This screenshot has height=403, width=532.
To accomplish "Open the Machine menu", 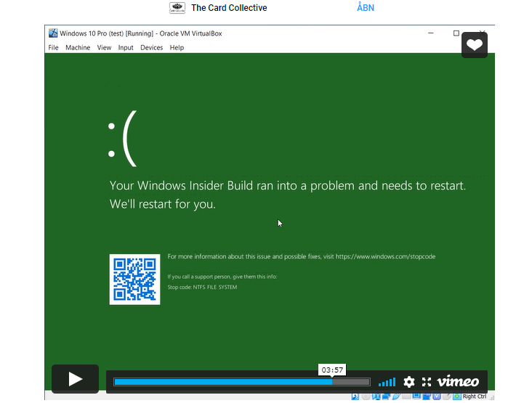I will click(78, 47).
